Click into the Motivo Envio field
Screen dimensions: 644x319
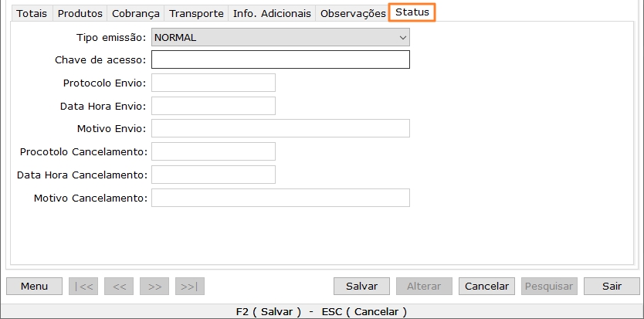point(280,128)
